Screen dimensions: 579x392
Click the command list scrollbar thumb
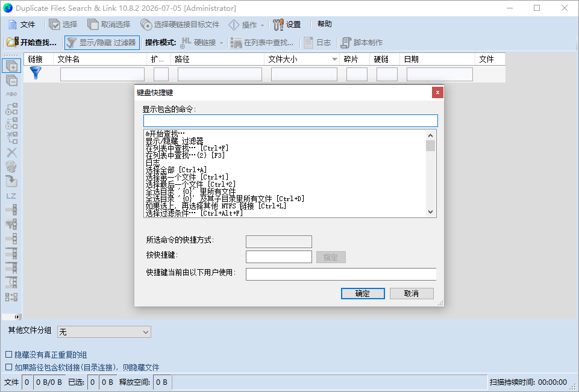(x=430, y=146)
